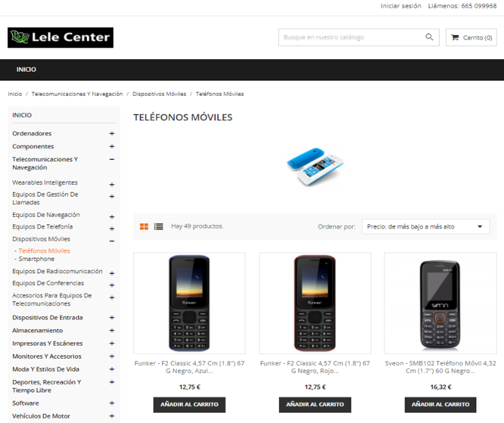Focus the catalog search field
The height and width of the screenshot is (423, 504).
coord(352,37)
